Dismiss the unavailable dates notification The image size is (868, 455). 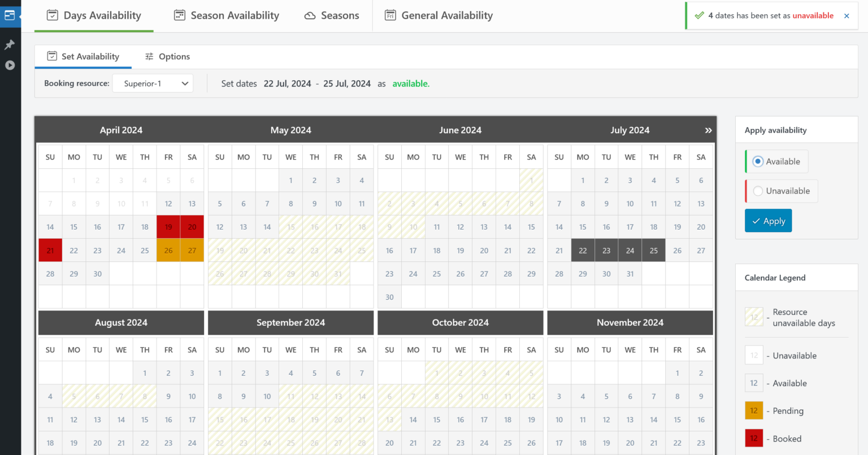[x=847, y=15]
